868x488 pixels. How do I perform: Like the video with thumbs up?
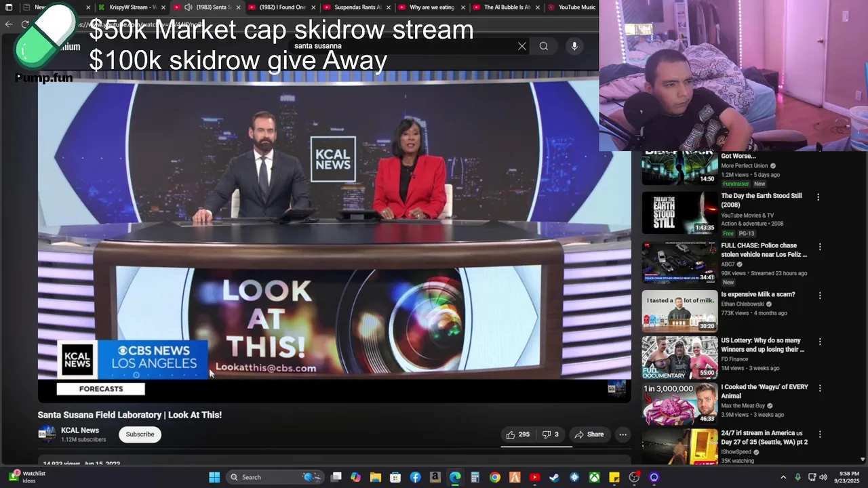pyautogui.click(x=517, y=434)
